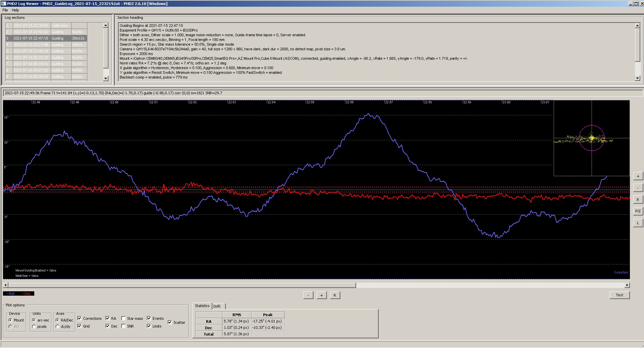Zoom in horizontally with the plus button below graph

(x=321, y=295)
